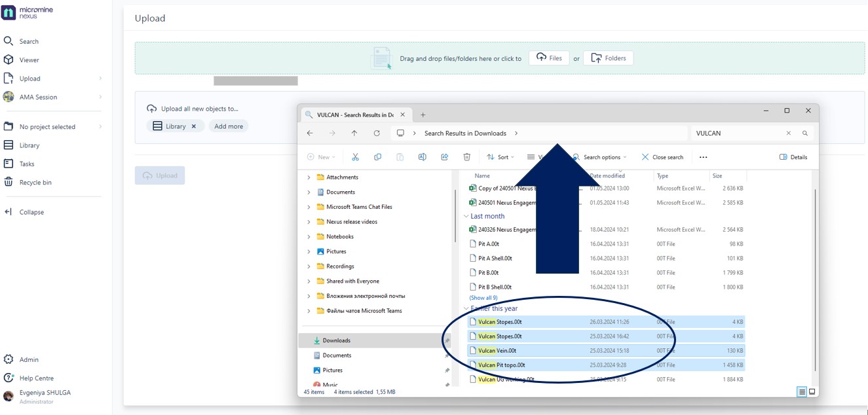Collapse the Nexus navigation sidebar
Screen dimensions: 868x415
(x=30, y=211)
